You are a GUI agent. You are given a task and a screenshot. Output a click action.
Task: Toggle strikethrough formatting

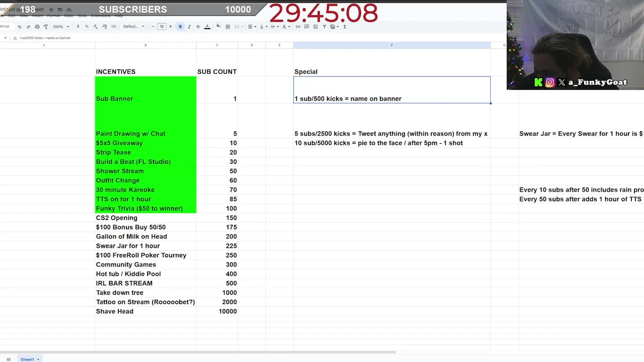click(198, 27)
